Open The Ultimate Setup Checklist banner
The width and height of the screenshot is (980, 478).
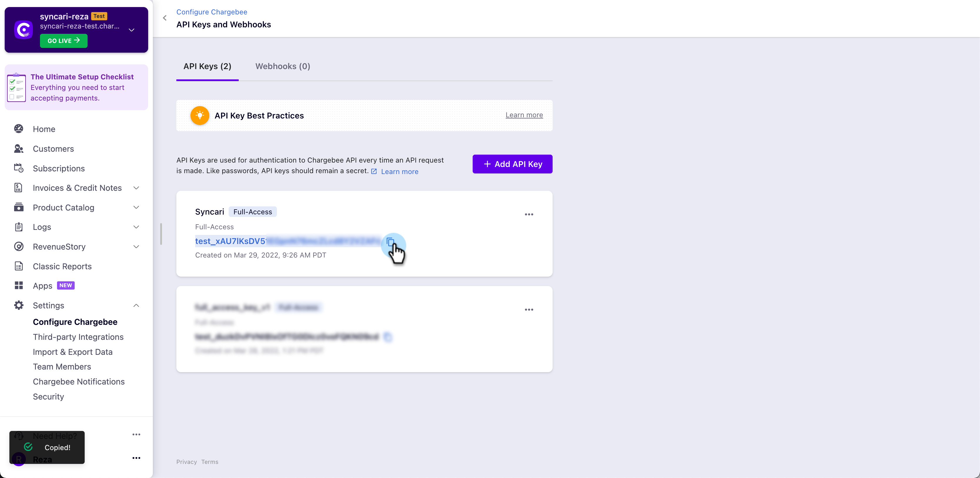click(76, 87)
